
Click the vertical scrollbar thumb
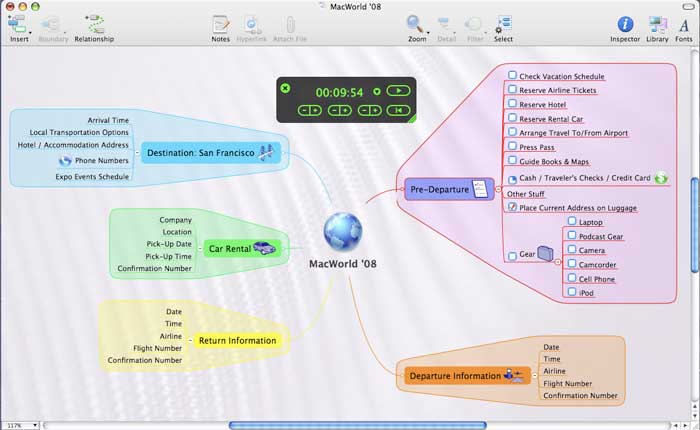tap(696, 225)
